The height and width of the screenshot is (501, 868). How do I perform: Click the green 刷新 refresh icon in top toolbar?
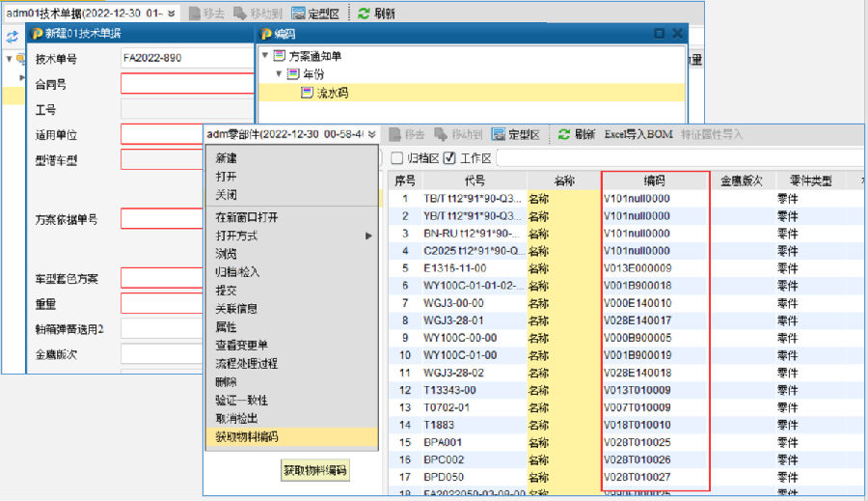(x=364, y=14)
